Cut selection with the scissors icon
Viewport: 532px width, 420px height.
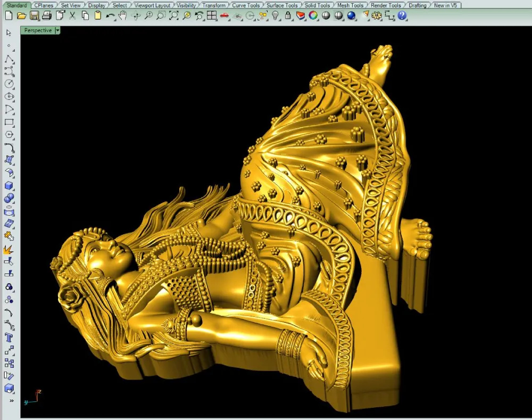(x=72, y=15)
